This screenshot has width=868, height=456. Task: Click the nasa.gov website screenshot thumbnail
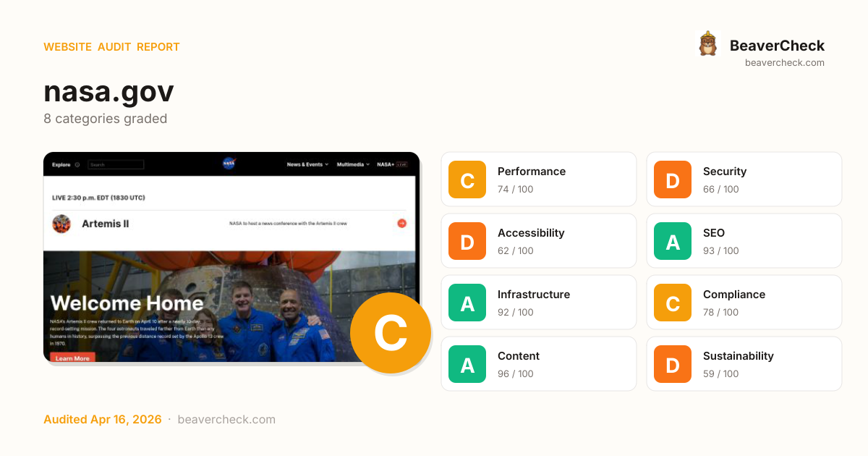[x=231, y=257]
